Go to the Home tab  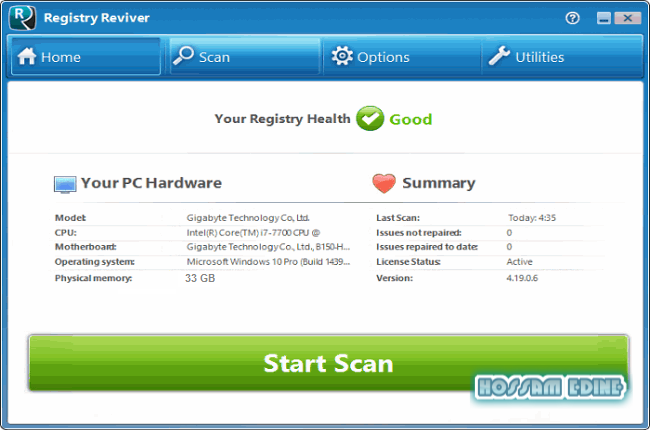86,56
